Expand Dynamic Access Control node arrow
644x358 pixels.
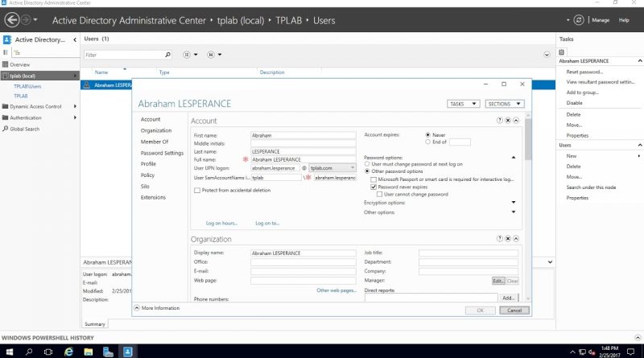click(x=75, y=106)
